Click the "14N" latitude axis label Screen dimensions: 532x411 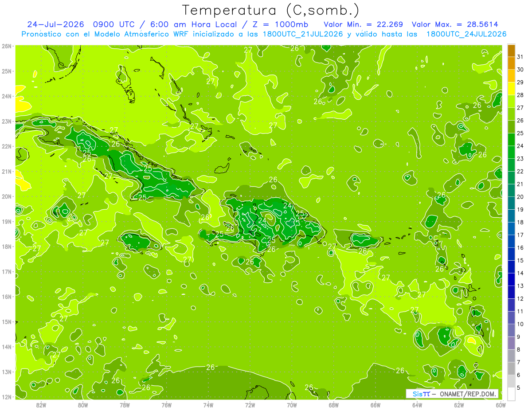(7, 347)
